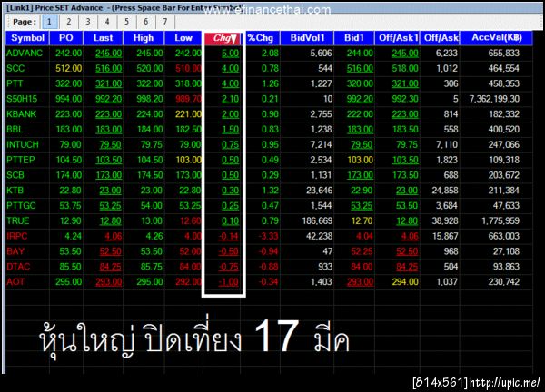The width and height of the screenshot is (545, 392).
Task: Sort by the Last column header
Action: coord(104,38)
